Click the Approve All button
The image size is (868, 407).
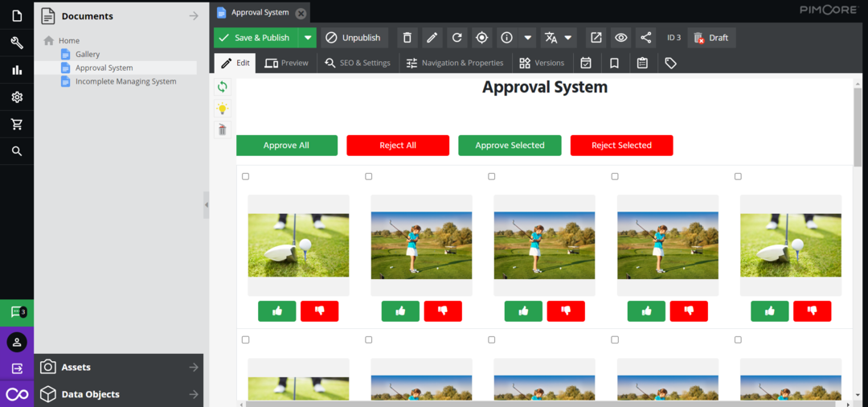tap(287, 145)
